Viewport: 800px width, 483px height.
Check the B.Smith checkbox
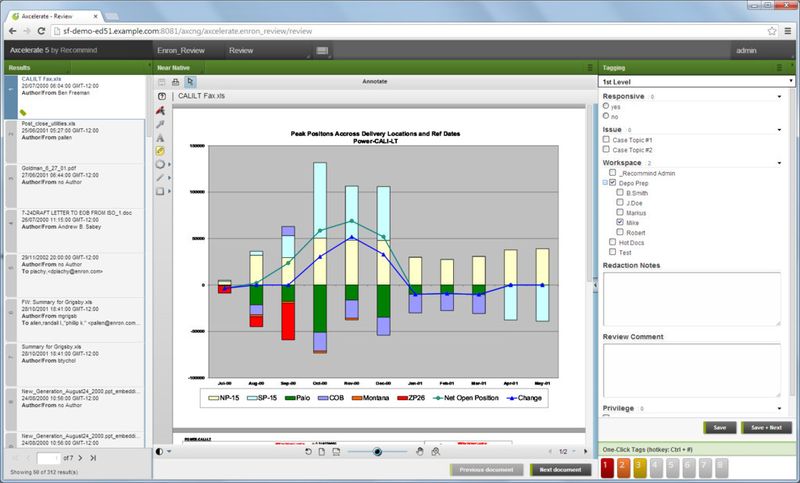click(620, 192)
